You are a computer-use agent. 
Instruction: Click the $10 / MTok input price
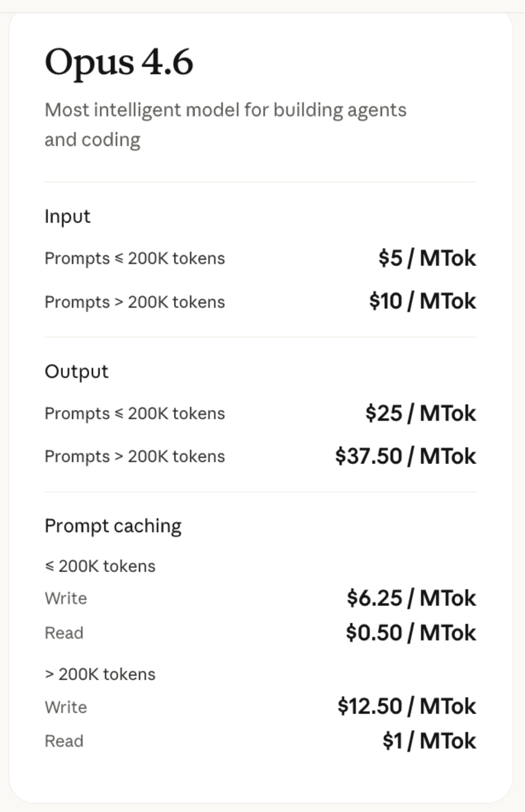[422, 301]
